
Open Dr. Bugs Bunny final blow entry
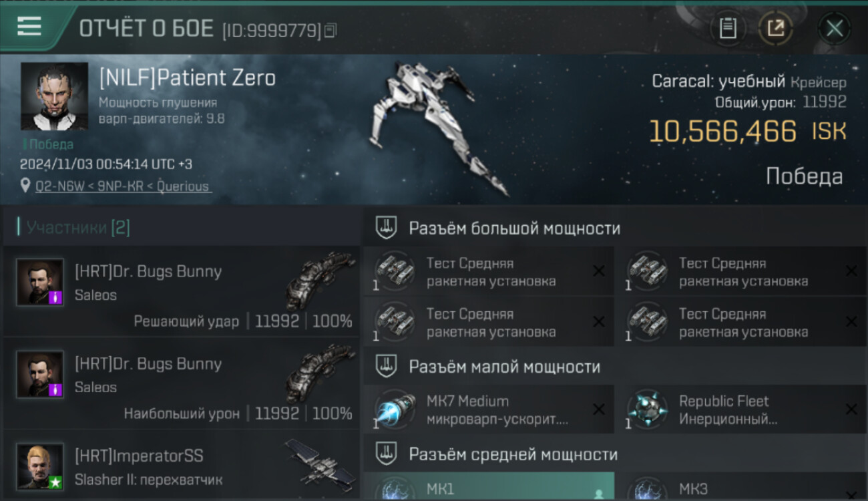click(180, 291)
